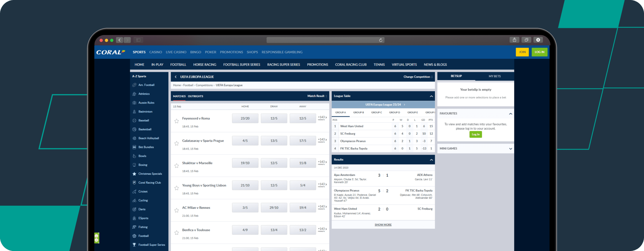This screenshot has height=251, width=644.
Task: Click Log In button in Favourites panel
Action: (x=476, y=135)
